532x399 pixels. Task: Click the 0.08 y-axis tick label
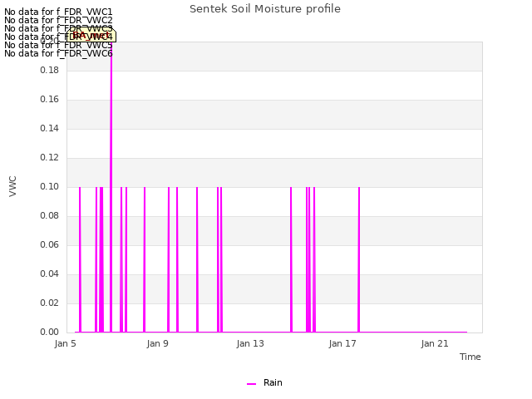(x=50, y=216)
